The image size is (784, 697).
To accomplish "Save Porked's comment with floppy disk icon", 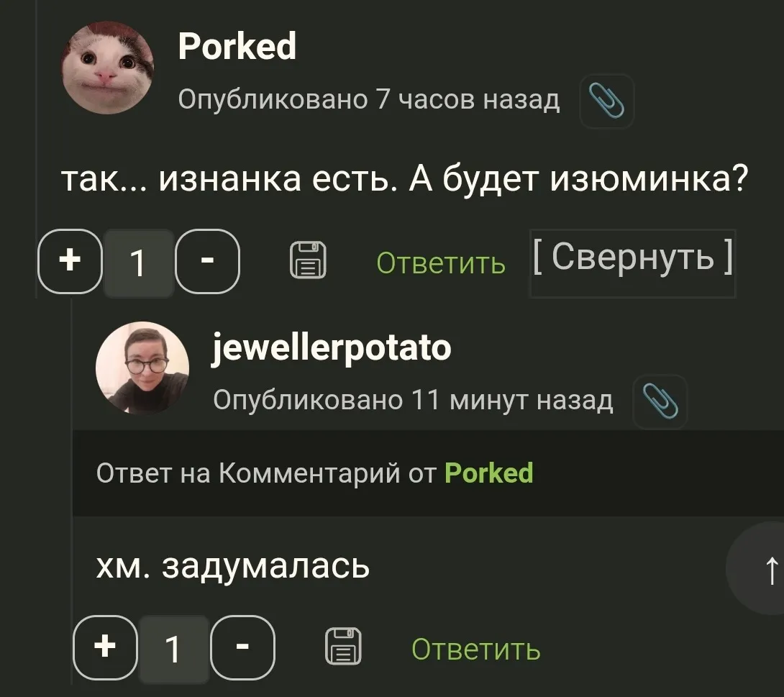I will pos(308,260).
